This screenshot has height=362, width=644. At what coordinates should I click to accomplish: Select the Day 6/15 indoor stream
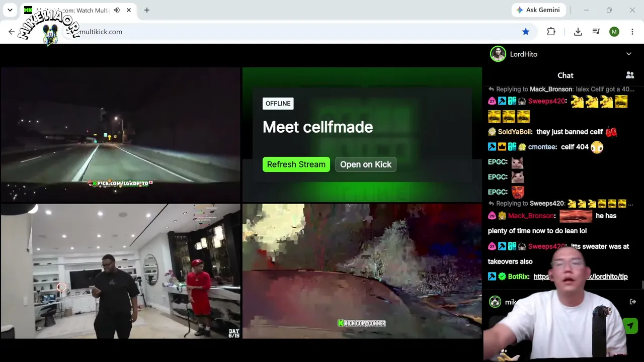click(121, 271)
